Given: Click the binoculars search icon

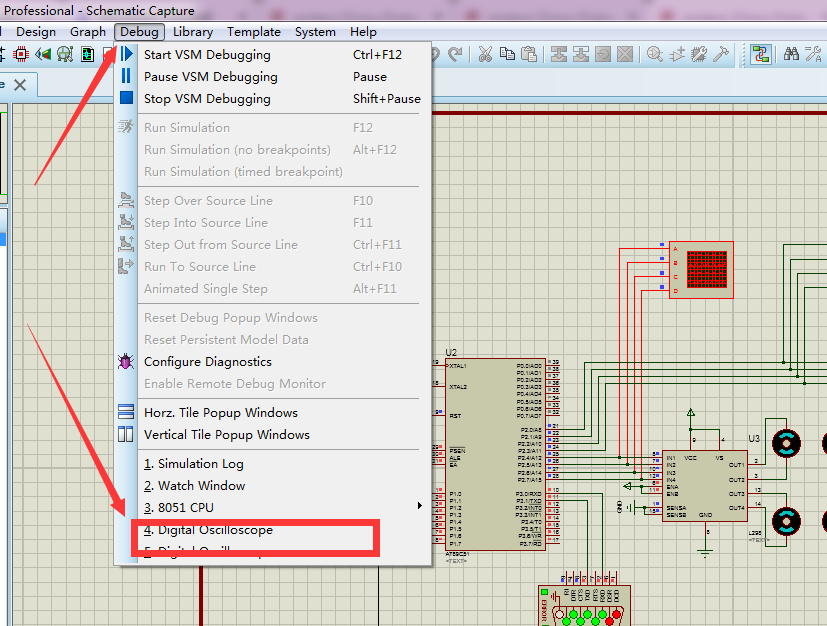Looking at the screenshot, I should tap(791, 54).
